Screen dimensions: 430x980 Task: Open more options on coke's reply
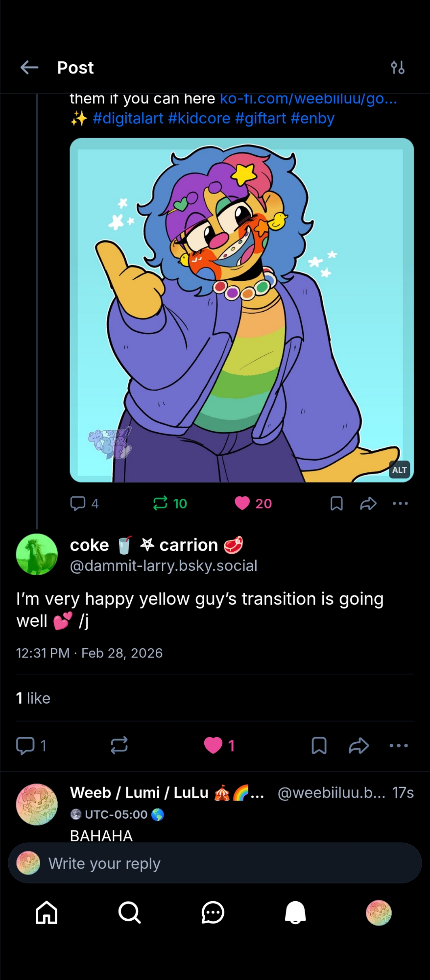tap(399, 745)
